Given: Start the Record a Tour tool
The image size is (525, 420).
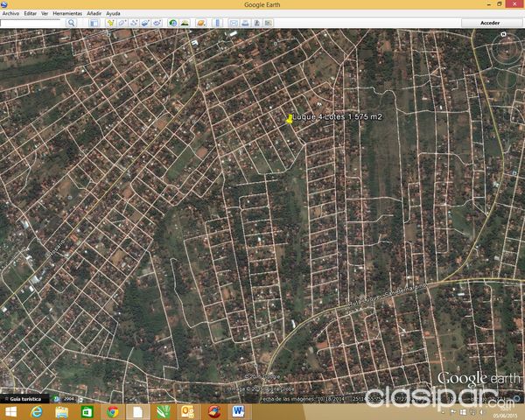Looking at the screenshot, I should 157,23.
